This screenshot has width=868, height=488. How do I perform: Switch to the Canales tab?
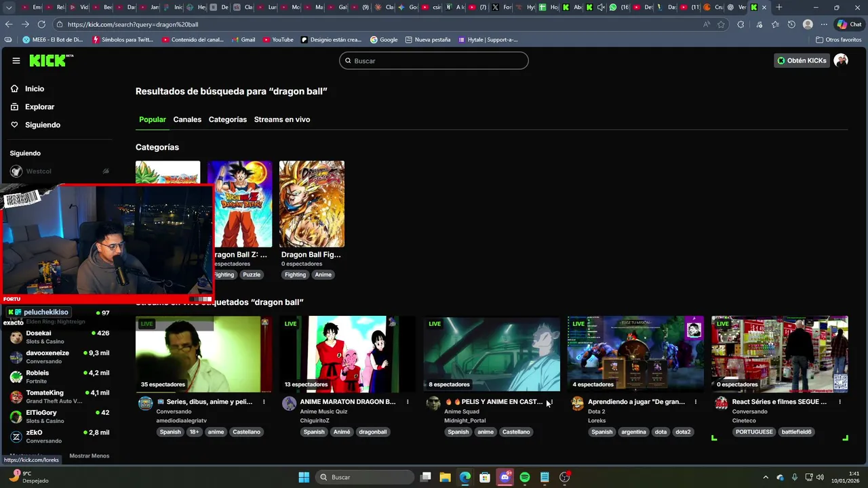click(x=187, y=119)
